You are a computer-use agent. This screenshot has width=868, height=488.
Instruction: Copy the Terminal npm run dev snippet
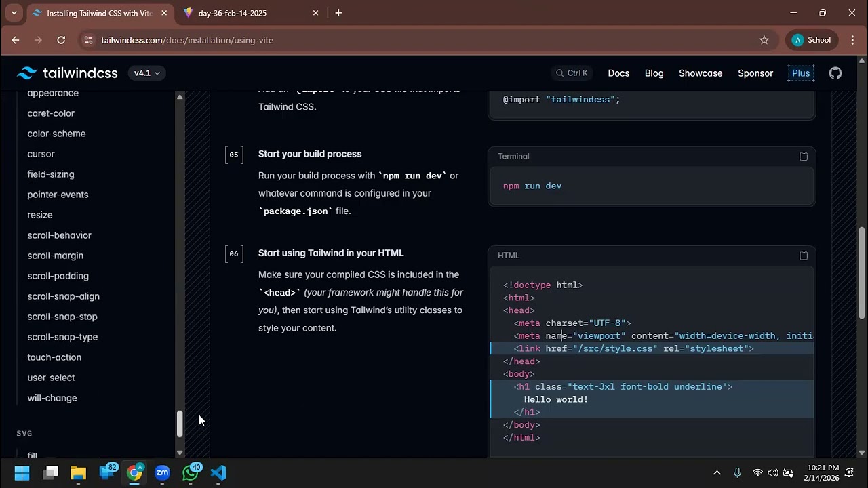(x=804, y=157)
